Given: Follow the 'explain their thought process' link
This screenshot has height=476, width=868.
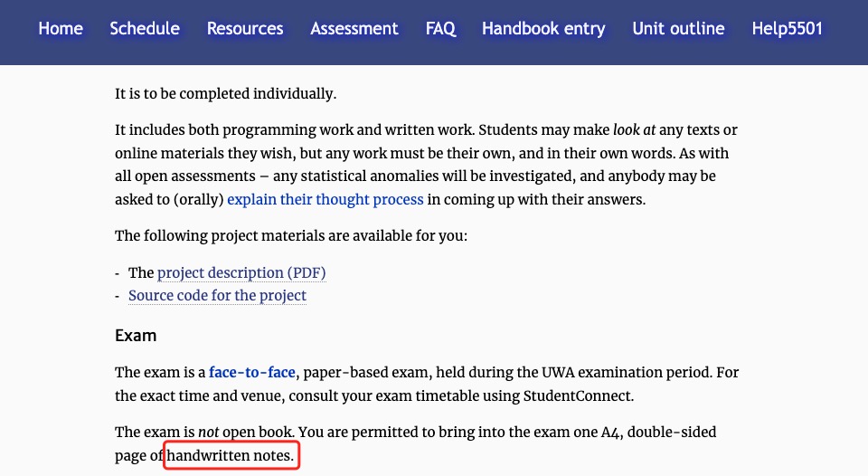Looking at the screenshot, I should click(325, 199).
